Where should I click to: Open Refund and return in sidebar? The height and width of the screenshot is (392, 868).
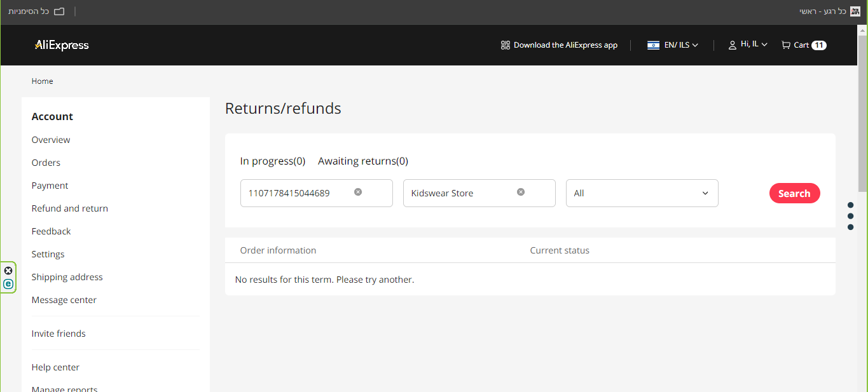70,208
